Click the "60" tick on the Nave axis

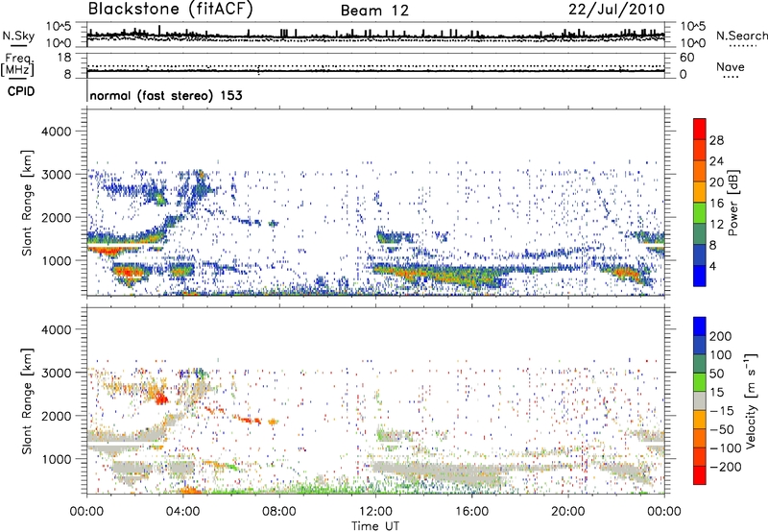coord(686,58)
